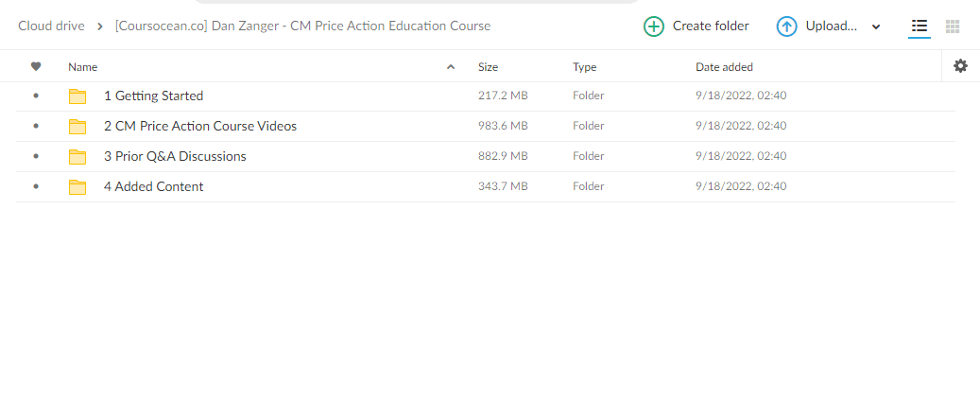Click the date added of 4 Added Content
The image size is (980, 419).
[x=741, y=186]
